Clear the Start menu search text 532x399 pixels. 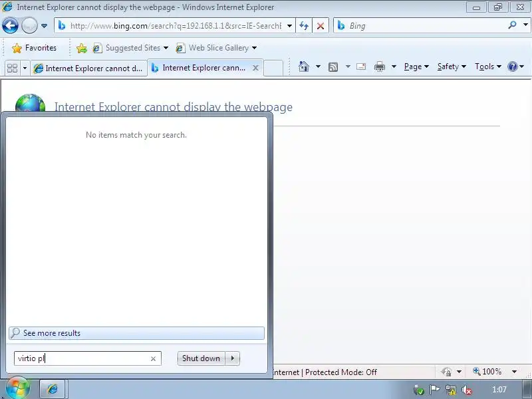click(154, 358)
